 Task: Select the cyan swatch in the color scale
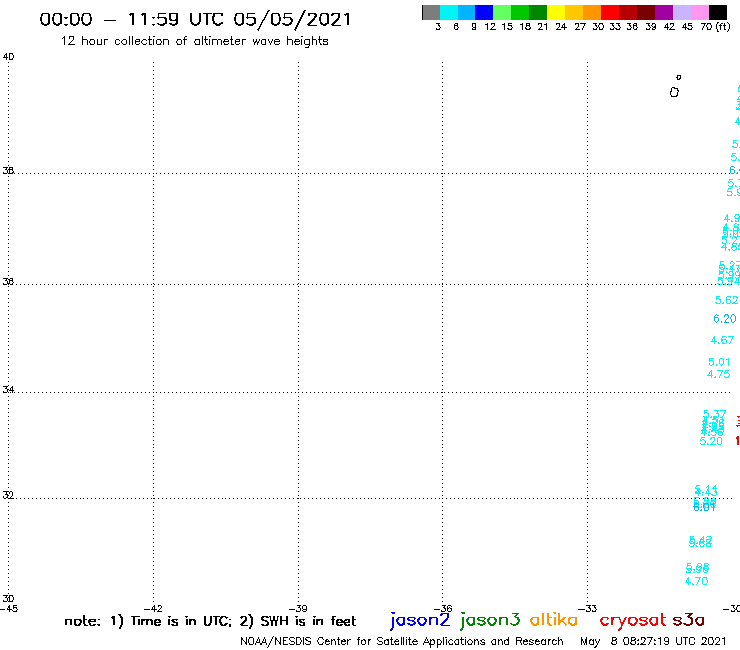[449, 12]
